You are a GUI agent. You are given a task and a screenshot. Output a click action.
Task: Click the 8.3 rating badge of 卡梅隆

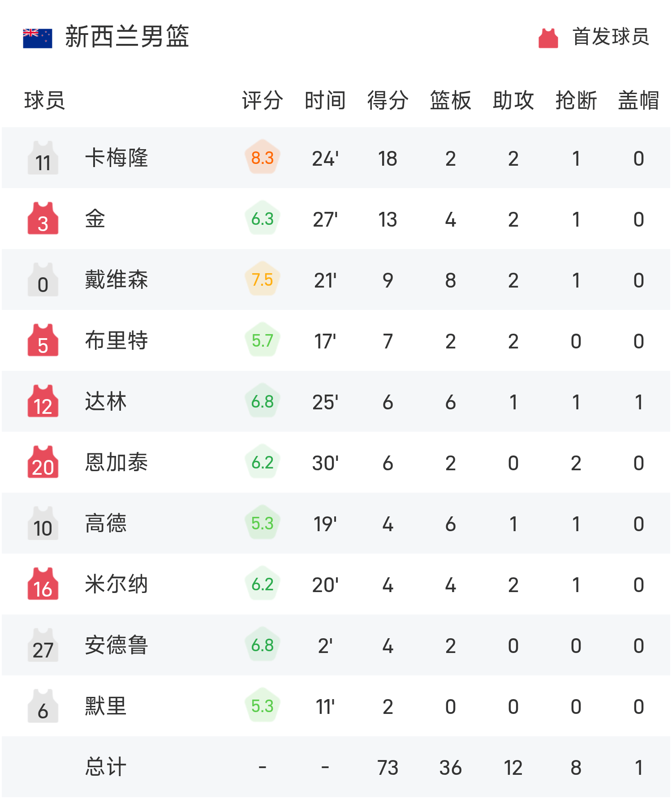pos(262,158)
